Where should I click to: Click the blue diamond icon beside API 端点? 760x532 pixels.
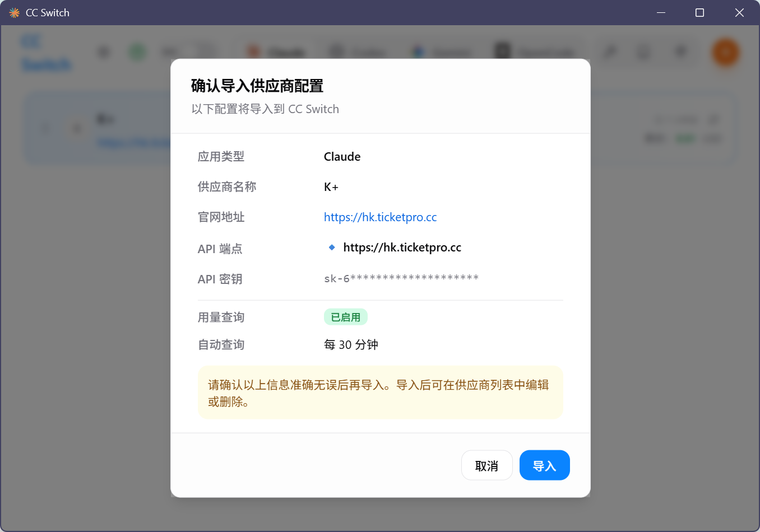[332, 247]
